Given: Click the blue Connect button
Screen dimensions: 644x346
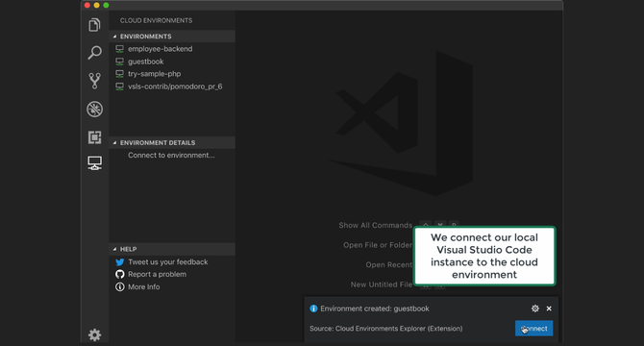Looking at the screenshot, I should pyautogui.click(x=533, y=329).
